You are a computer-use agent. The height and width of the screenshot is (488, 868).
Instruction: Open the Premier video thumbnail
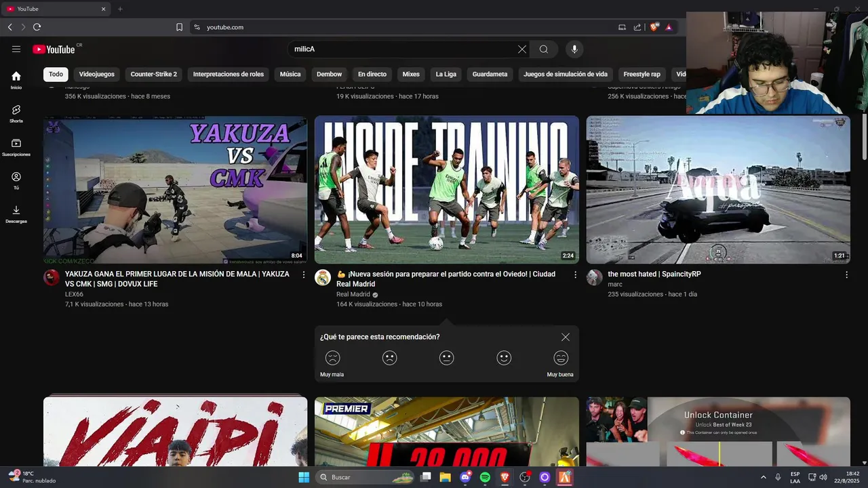(447, 431)
